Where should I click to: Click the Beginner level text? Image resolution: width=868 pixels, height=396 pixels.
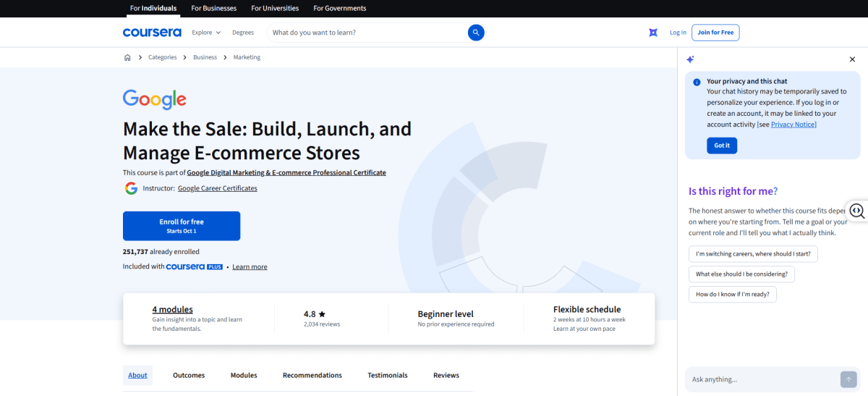click(446, 314)
